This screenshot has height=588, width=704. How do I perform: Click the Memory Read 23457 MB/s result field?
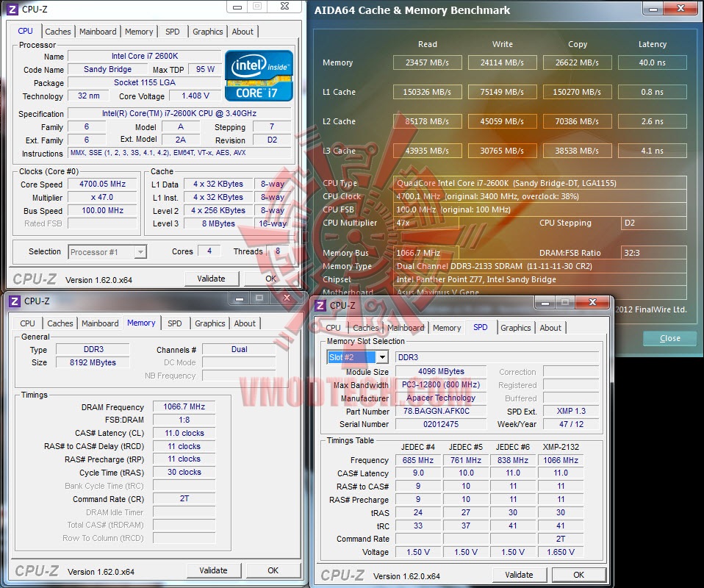427,62
